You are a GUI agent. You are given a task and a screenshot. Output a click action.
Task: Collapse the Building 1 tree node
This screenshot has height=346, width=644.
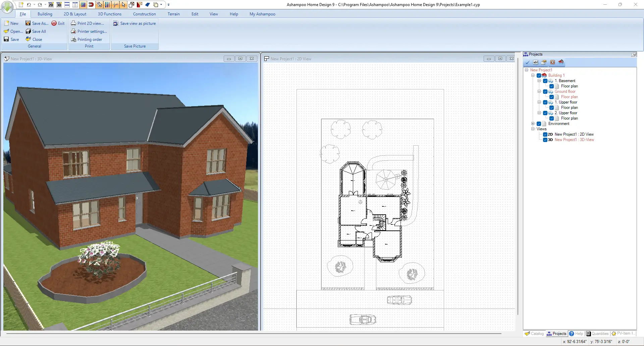click(x=533, y=75)
